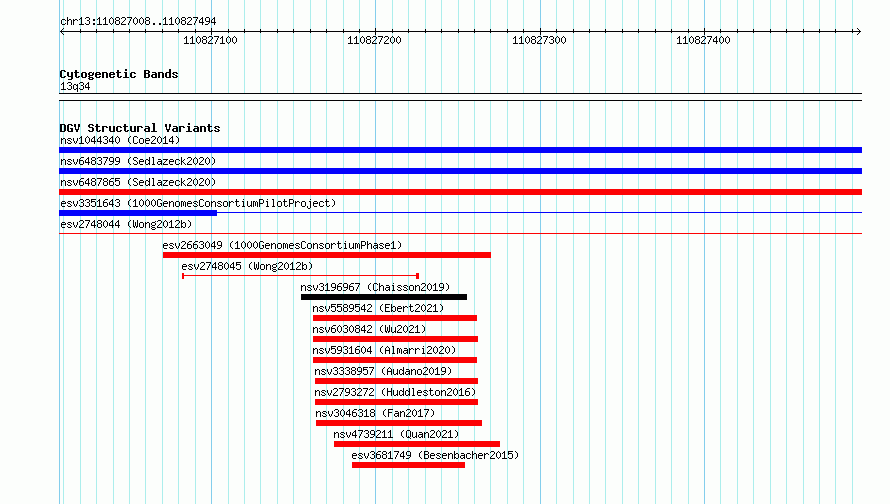Open the nsv6487865 (Sedlazeck2020) variant label
890x504 pixels.
pos(138,182)
